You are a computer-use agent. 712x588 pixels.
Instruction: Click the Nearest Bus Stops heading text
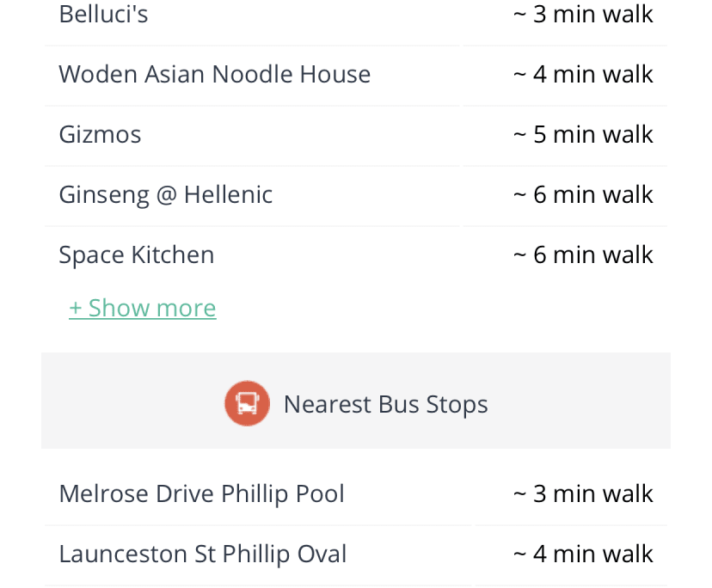385,404
